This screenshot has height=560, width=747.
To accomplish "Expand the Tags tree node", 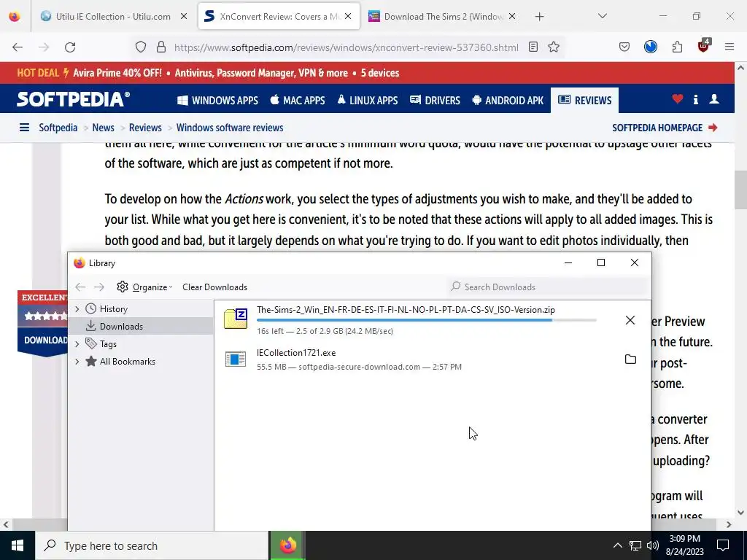I will pos(77,344).
